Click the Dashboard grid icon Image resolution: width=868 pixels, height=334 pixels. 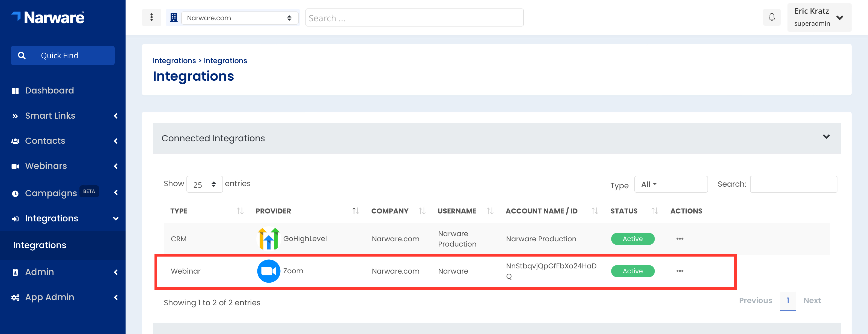coord(15,91)
